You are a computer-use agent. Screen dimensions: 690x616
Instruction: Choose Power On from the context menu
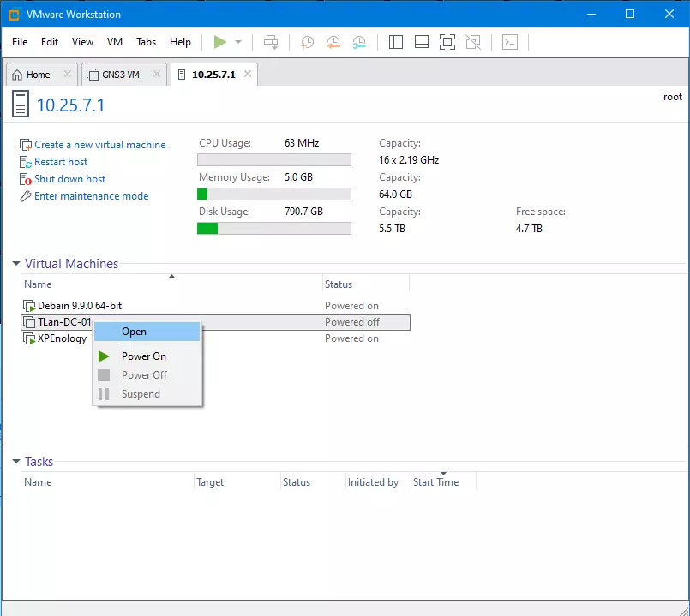[x=143, y=356]
